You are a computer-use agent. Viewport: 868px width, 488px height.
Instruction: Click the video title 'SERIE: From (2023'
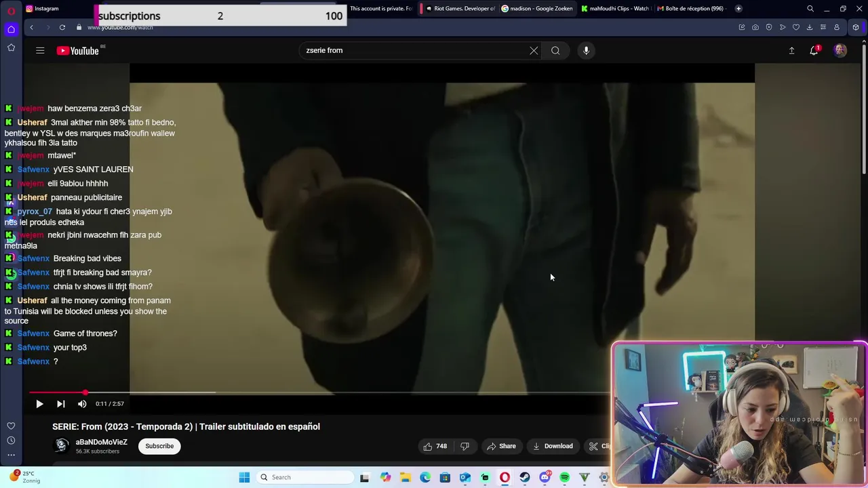point(186,426)
